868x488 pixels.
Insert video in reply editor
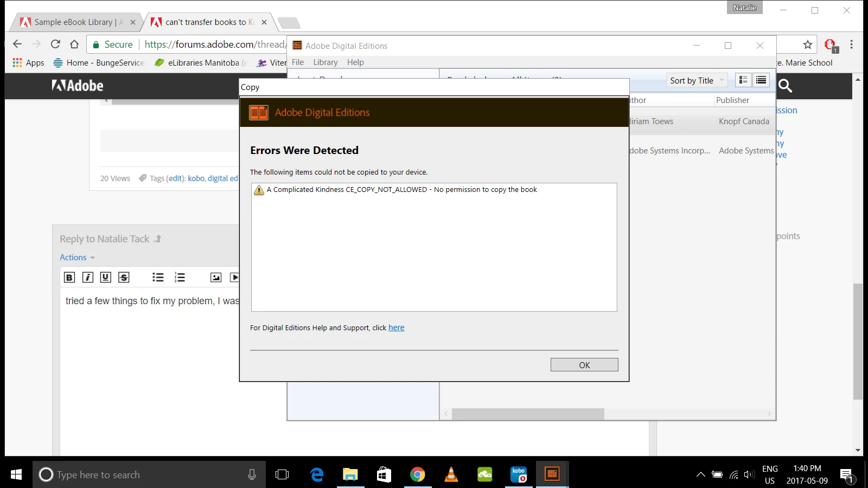coord(234,278)
